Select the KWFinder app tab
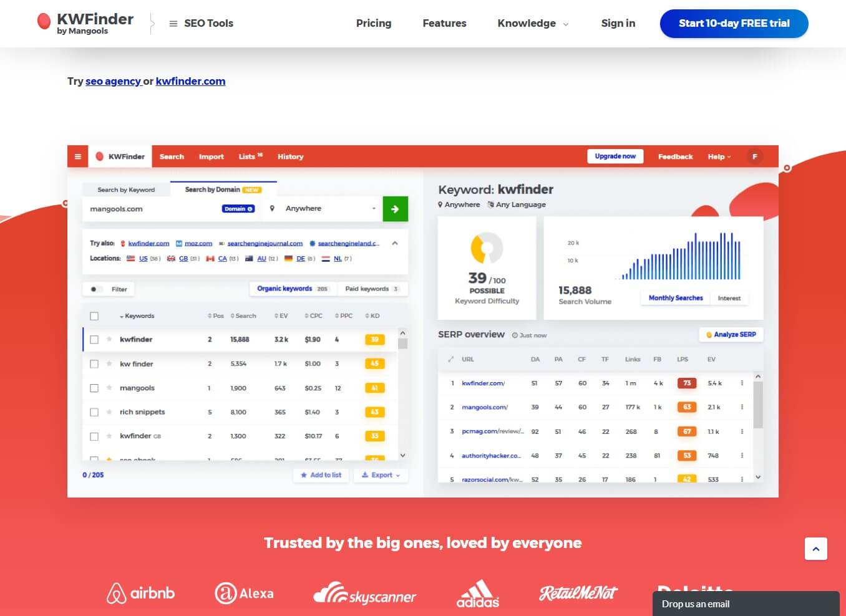The image size is (846, 616). (120, 156)
